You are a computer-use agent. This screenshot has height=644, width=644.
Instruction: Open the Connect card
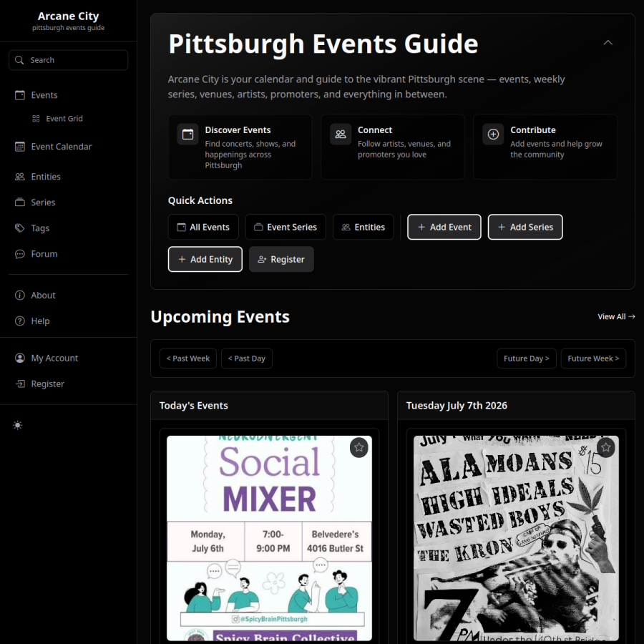(393, 147)
